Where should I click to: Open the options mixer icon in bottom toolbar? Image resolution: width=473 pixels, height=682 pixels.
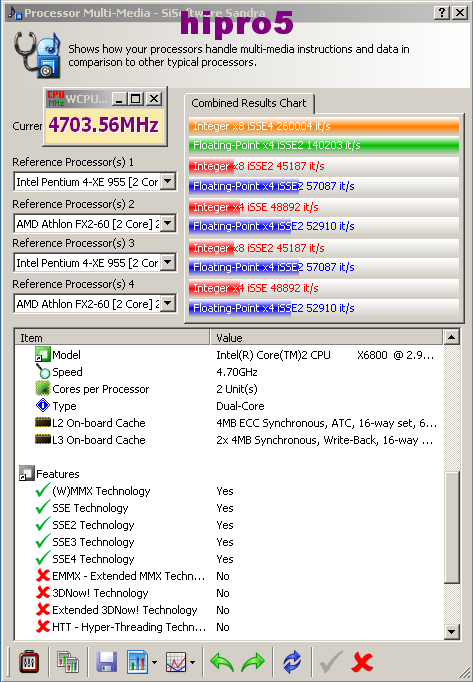[x=29, y=662]
